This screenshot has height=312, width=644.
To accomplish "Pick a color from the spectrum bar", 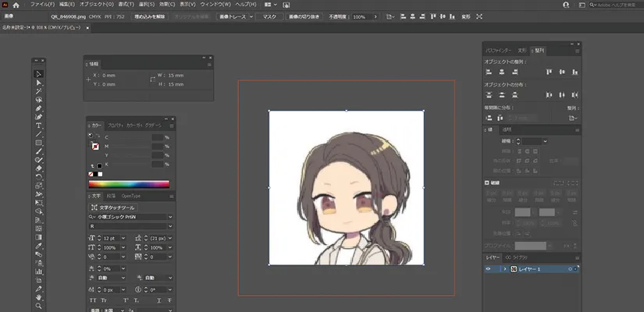I will click(128, 184).
